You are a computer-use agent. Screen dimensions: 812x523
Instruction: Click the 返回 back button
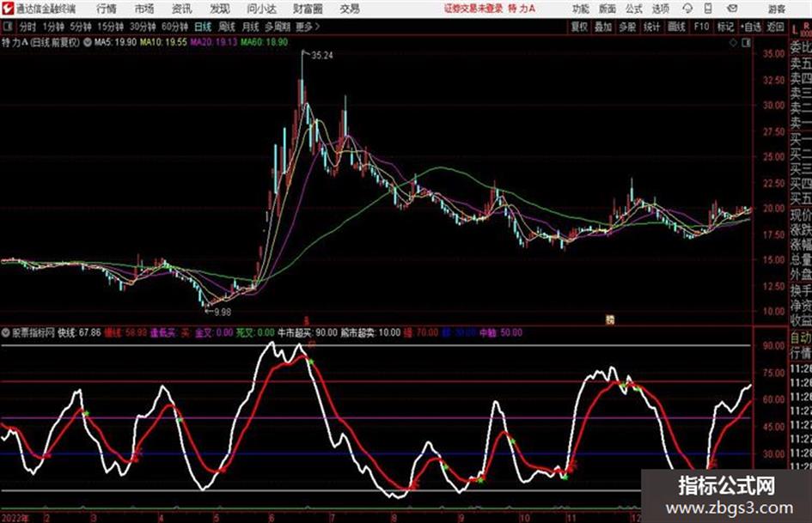[x=775, y=27]
